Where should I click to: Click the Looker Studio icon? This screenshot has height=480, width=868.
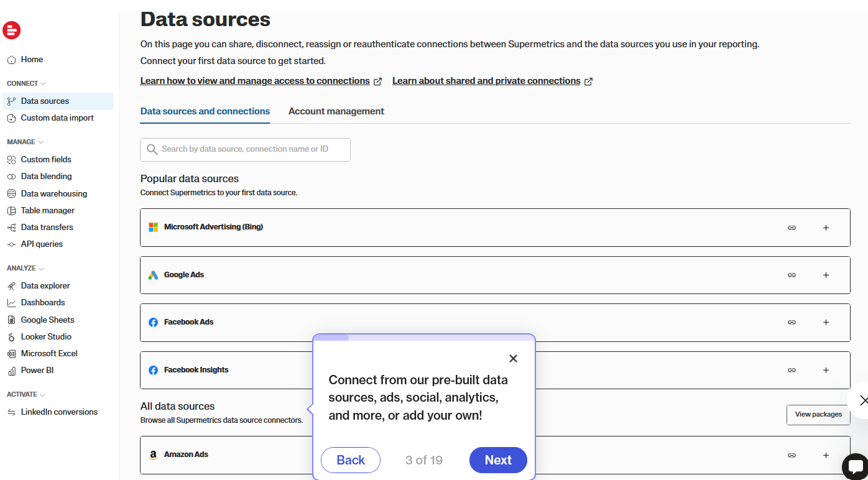pos(11,337)
